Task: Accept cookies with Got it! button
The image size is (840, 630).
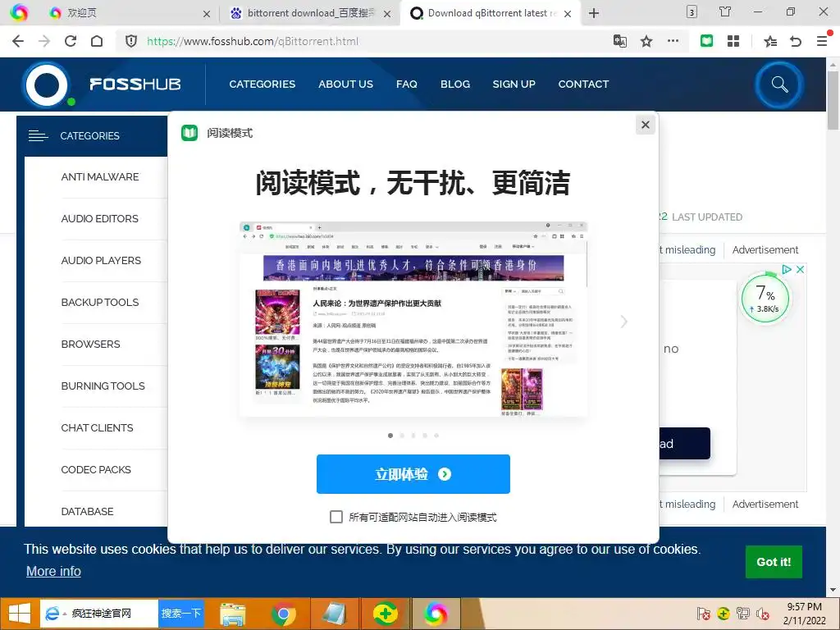Action: (x=774, y=562)
